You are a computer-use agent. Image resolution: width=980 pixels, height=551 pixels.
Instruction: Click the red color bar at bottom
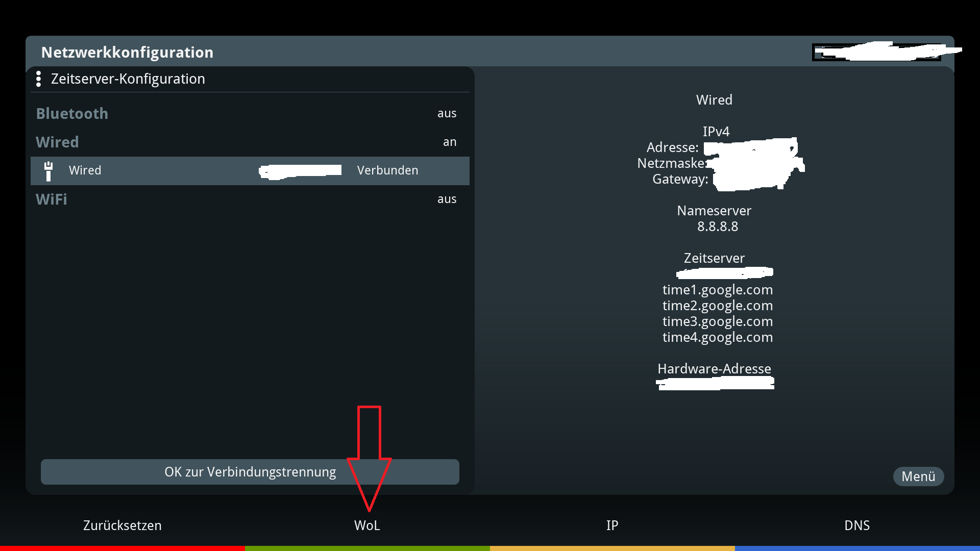122,548
